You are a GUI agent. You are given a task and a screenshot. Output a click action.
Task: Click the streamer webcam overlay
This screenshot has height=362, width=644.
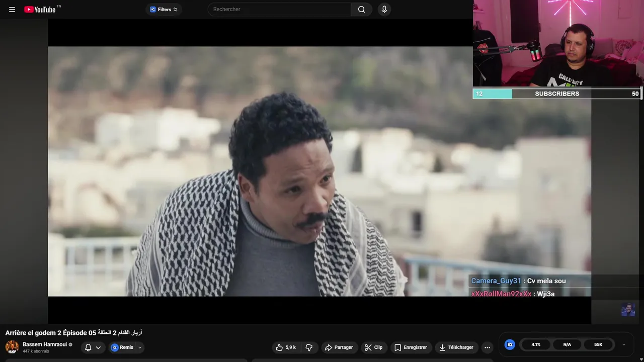[558, 44]
